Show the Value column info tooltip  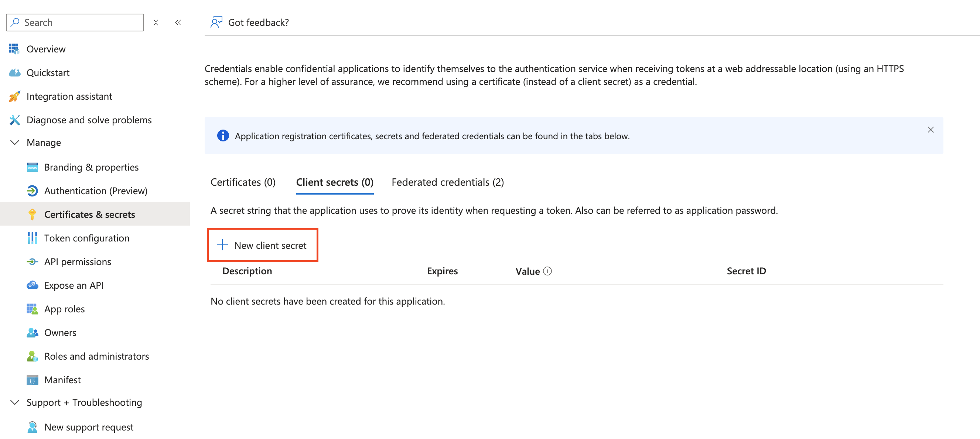pos(547,271)
